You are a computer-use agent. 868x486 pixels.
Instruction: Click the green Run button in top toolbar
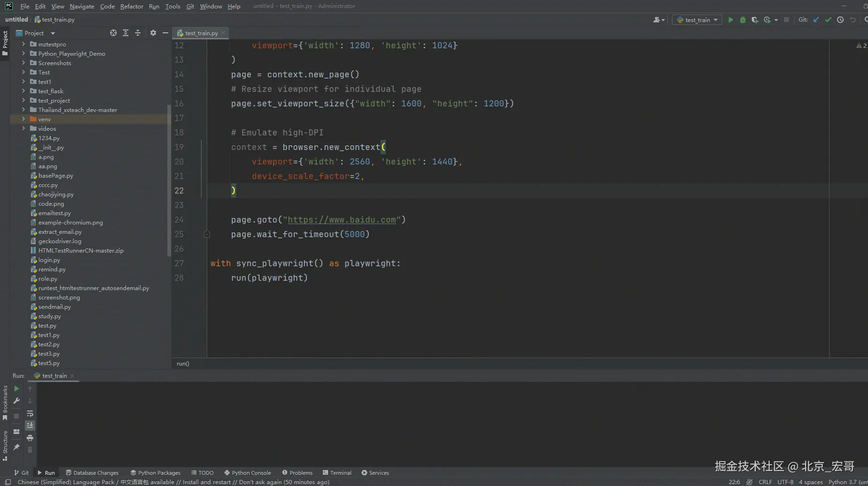730,20
